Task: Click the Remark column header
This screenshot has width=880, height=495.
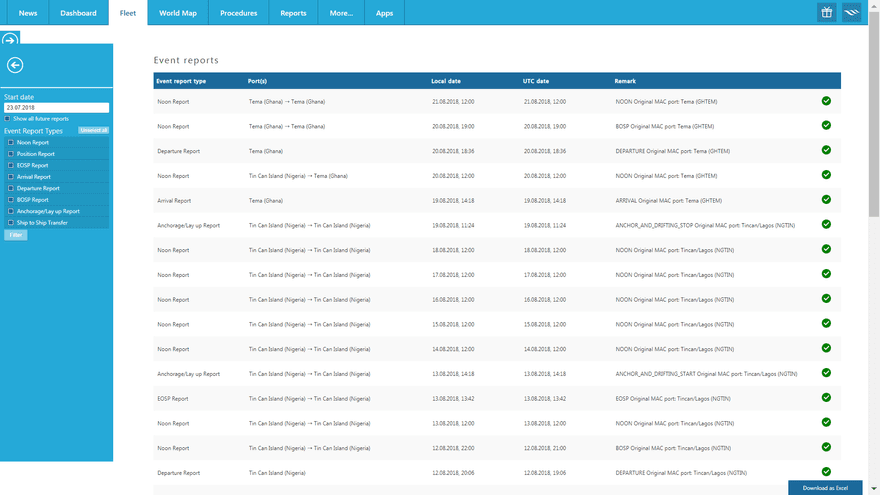Action: (x=625, y=81)
